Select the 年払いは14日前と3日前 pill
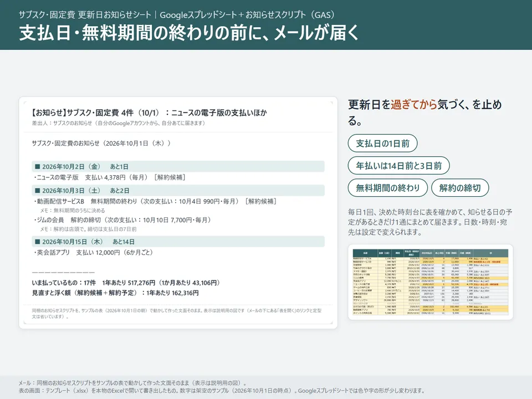Image resolution: width=532 pixels, height=399 pixels. click(x=398, y=166)
